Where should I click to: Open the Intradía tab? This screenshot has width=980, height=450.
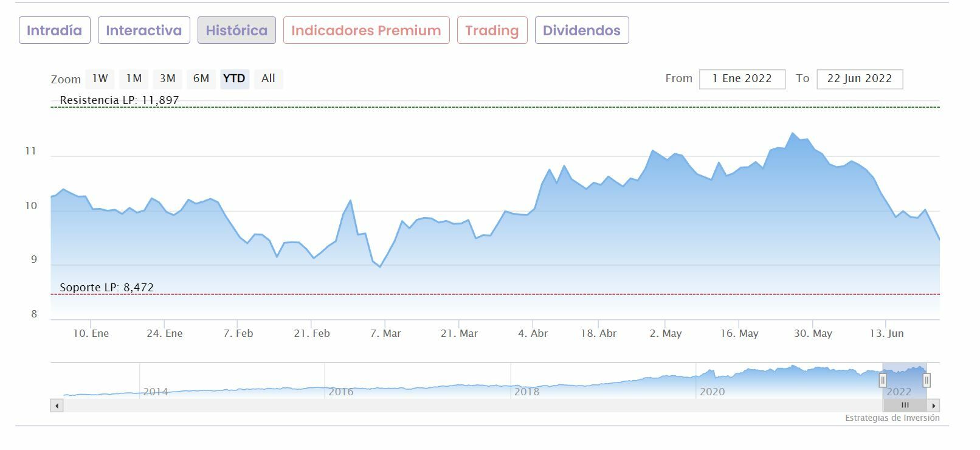tap(55, 30)
